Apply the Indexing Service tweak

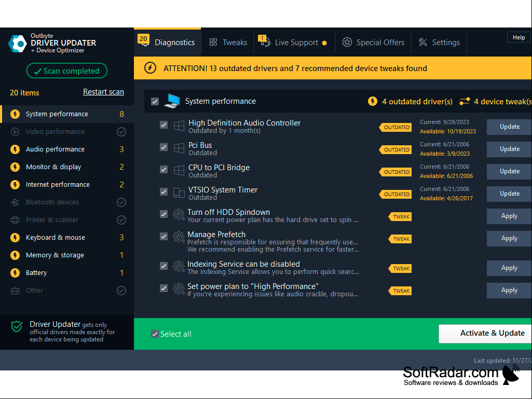point(509,268)
